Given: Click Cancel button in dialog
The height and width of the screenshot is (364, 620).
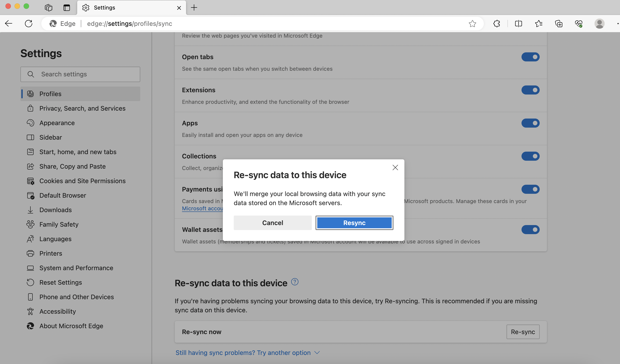Looking at the screenshot, I should coord(273,223).
